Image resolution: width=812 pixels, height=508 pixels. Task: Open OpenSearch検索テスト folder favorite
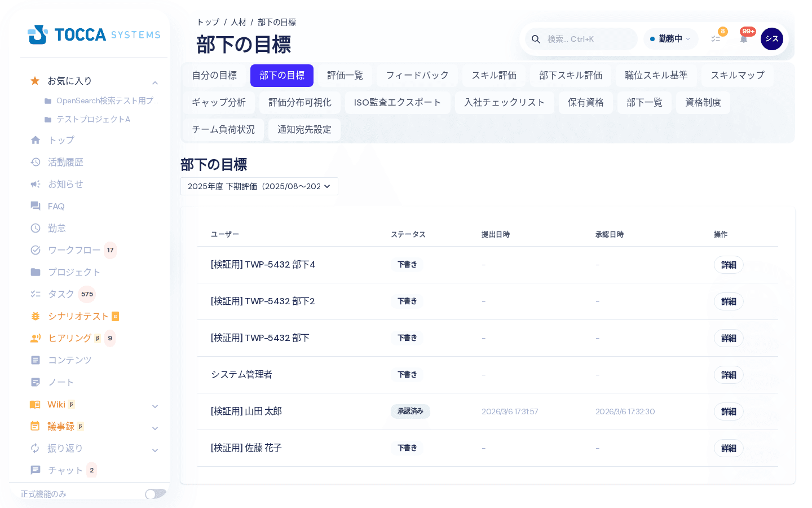(x=101, y=100)
